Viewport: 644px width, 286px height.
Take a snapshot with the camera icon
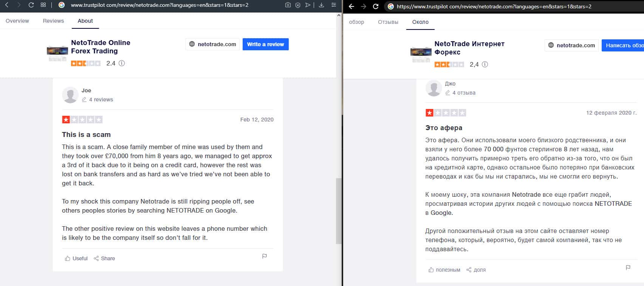coord(288,5)
